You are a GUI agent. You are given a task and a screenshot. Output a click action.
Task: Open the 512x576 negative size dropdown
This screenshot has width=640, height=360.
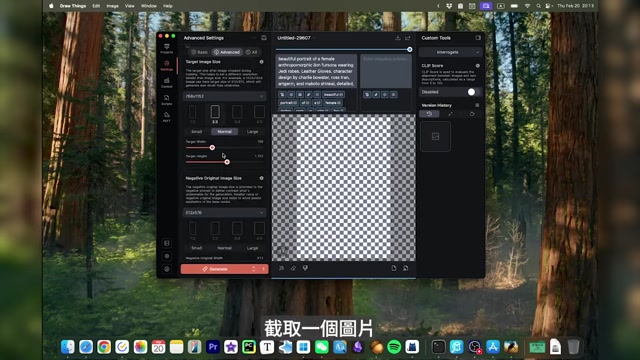click(x=224, y=213)
